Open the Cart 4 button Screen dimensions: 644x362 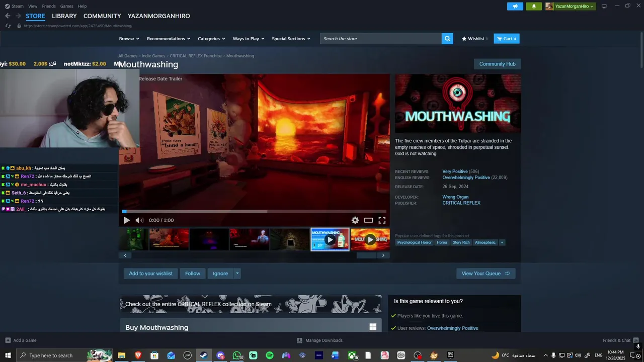(507, 39)
